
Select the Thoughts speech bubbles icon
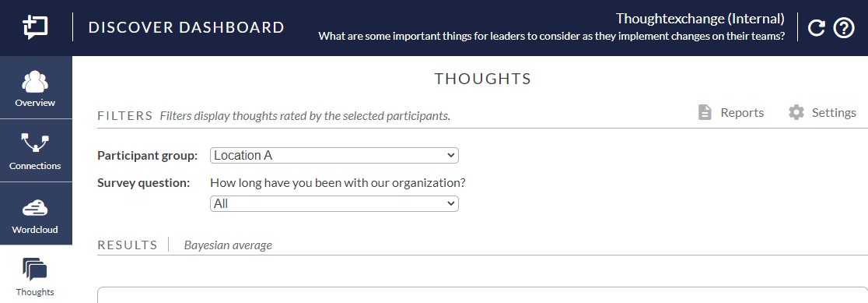[x=35, y=270]
